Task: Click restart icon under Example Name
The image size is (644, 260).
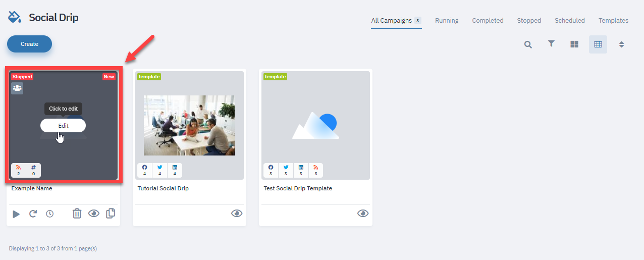Action: [x=33, y=214]
